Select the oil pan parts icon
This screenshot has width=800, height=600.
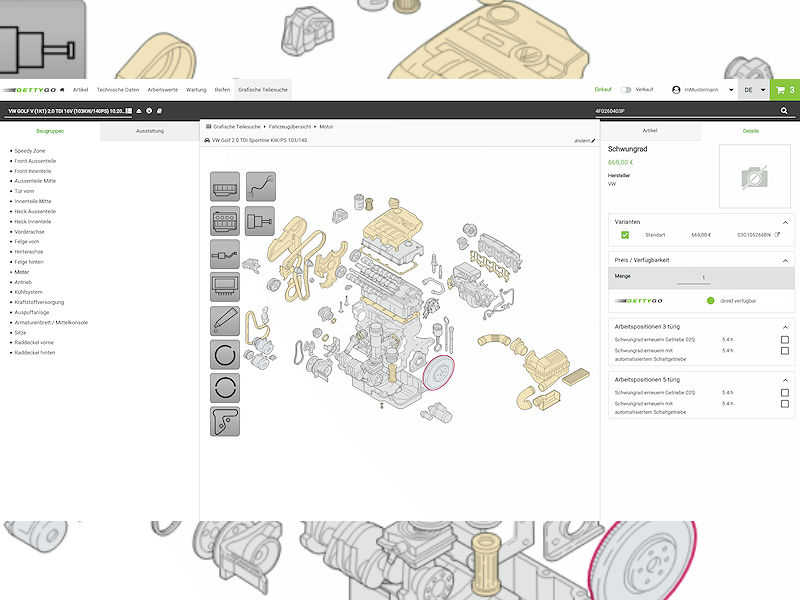(224, 186)
